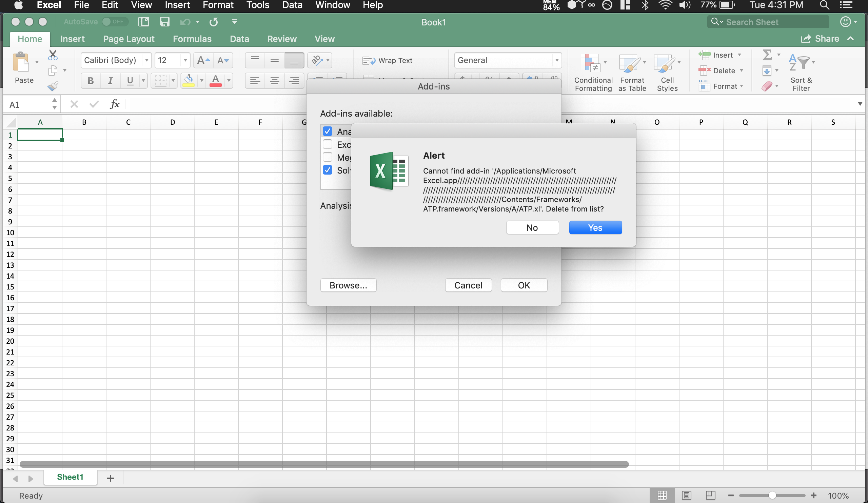
Task: Toggle the Analysis ToolPak checkbox
Action: [x=327, y=131]
